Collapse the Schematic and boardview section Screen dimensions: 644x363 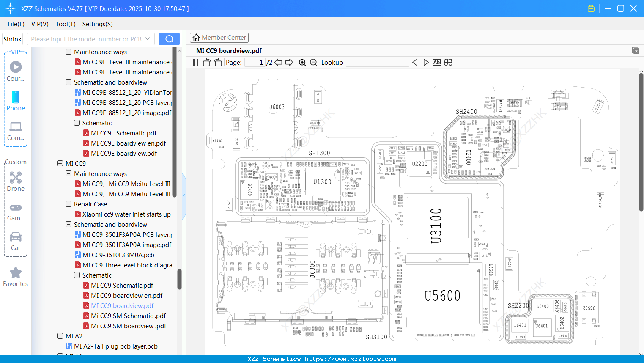coord(68,224)
